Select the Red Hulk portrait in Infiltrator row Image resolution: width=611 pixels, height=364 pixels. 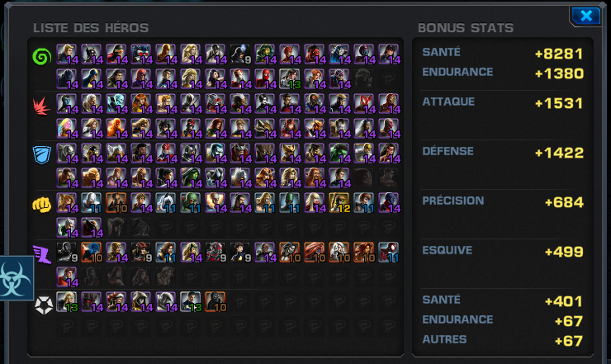(x=315, y=54)
